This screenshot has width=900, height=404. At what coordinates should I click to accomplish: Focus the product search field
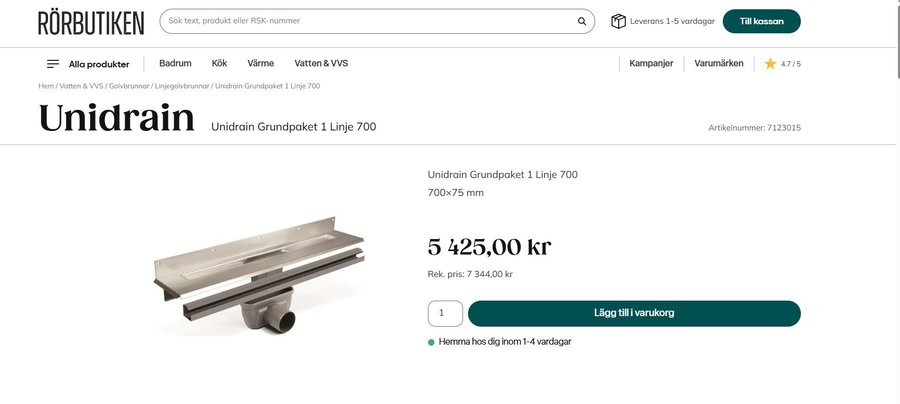coord(370,21)
